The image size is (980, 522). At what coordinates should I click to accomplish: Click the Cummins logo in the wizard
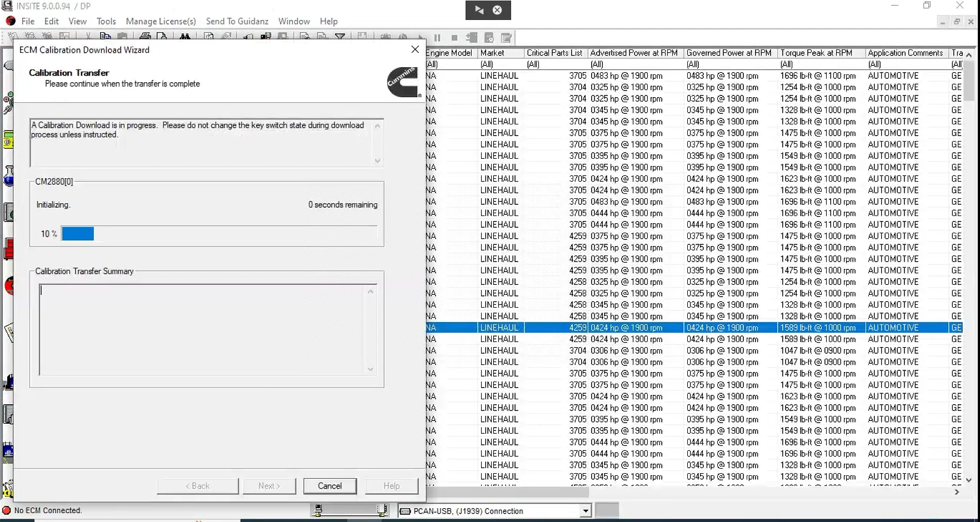403,82
